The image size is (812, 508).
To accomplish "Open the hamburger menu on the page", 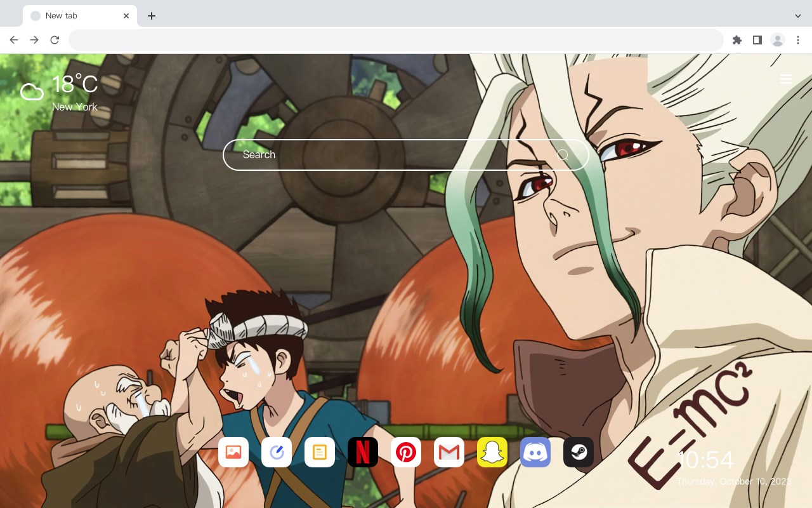I will tap(785, 79).
